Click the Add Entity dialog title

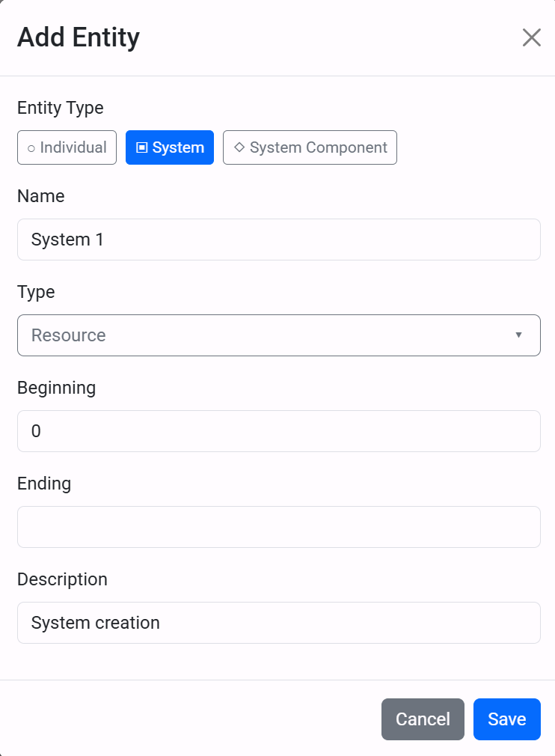[x=78, y=37]
